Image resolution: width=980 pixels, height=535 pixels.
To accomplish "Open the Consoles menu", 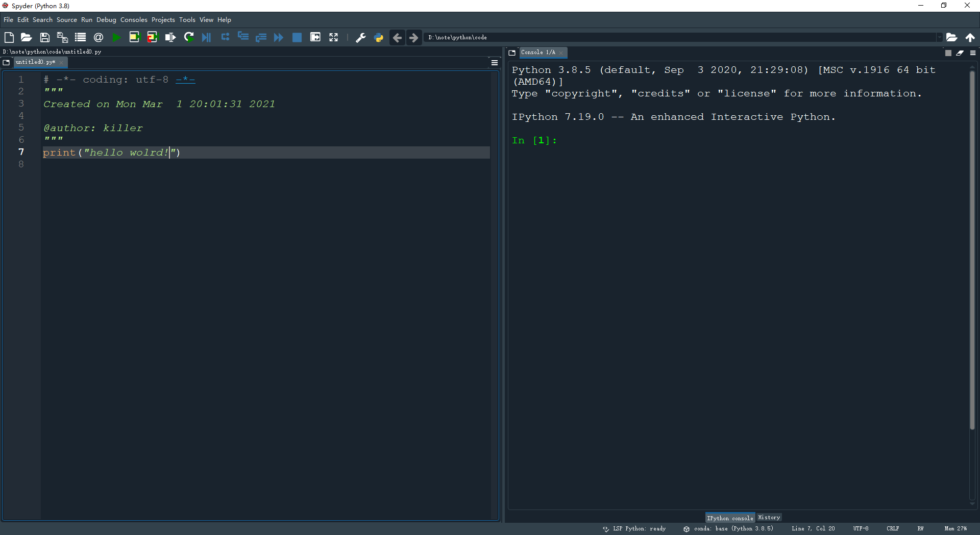I will 134,20.
